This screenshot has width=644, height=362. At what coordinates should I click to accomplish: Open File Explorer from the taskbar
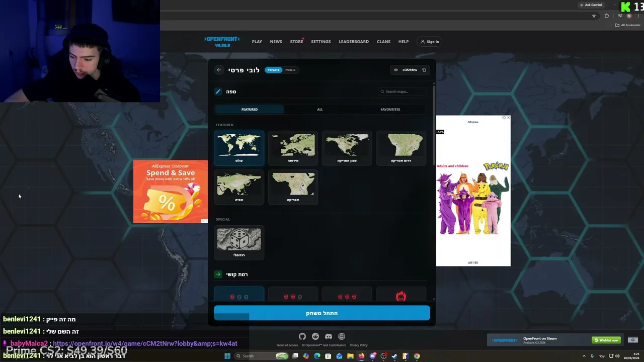(350, 356)
